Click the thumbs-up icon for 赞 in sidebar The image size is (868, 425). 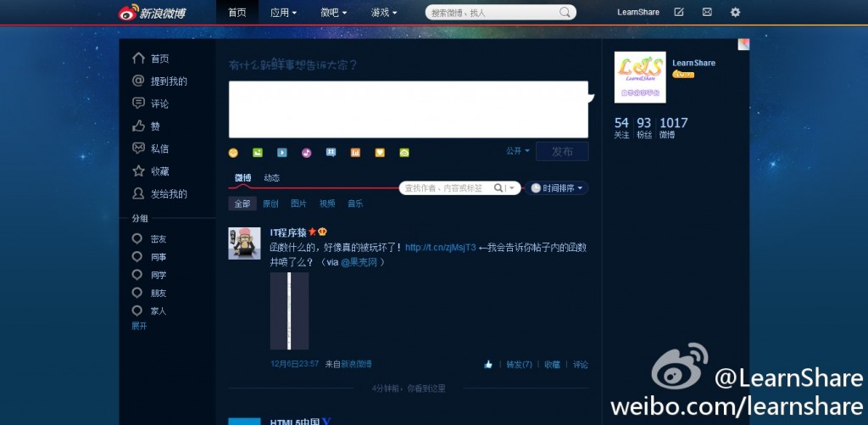tap(138, 126)
